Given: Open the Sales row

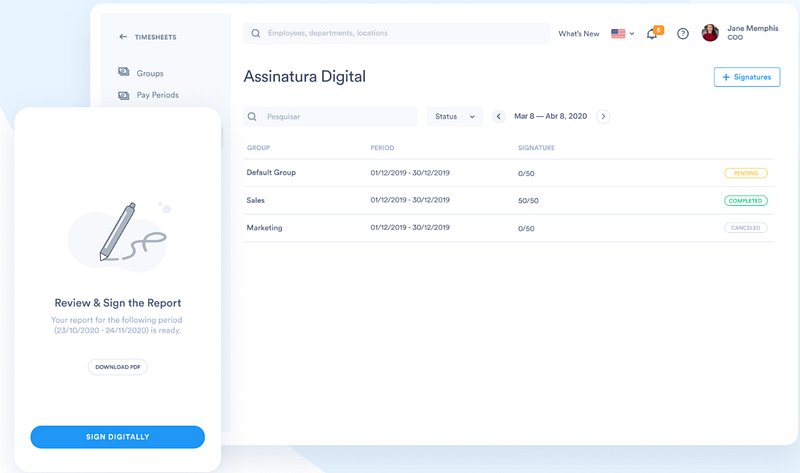Looking at the screenshot, I should pos(509,201).
